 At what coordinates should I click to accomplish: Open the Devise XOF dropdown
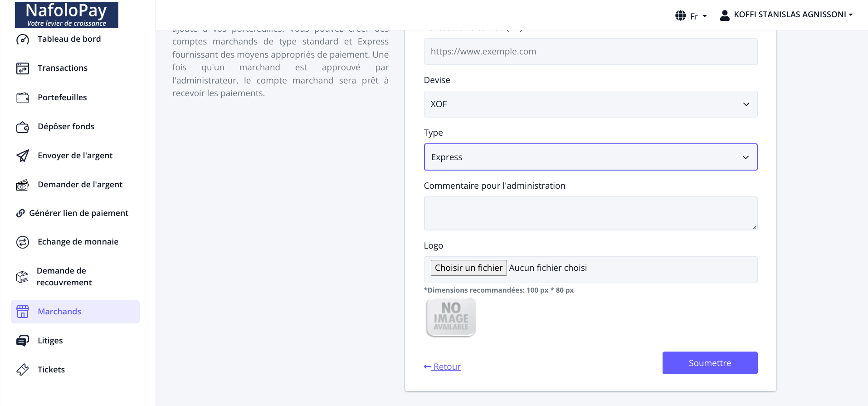coord(590,104)
